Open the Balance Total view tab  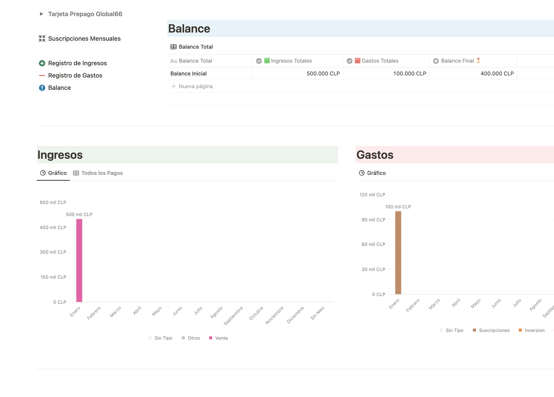(192, 47)
